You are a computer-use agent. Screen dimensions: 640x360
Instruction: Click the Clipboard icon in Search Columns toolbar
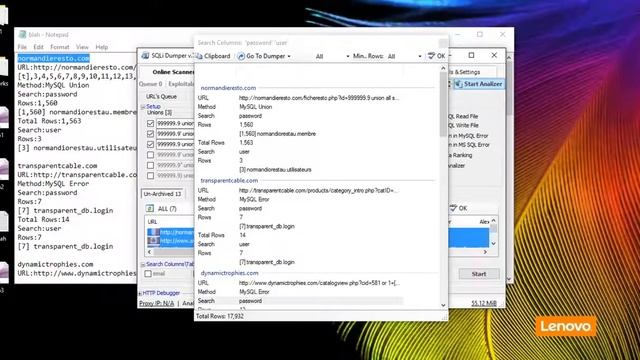[200, 56]
